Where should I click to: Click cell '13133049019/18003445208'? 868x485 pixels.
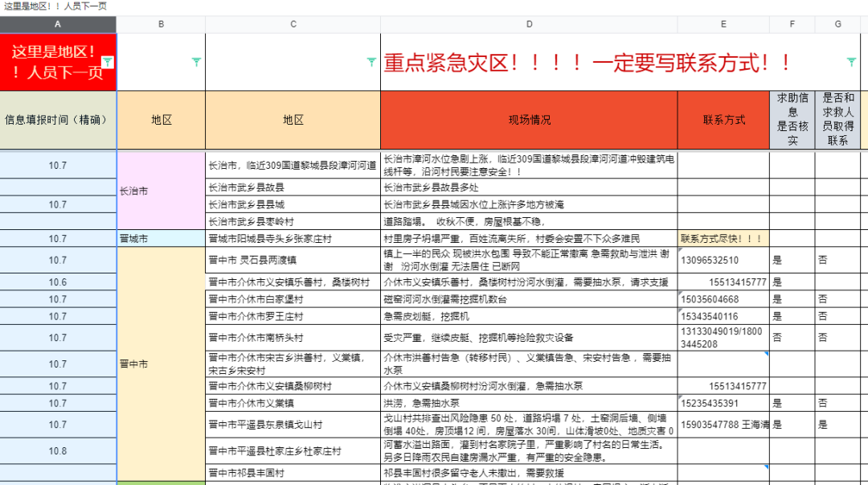[x=723, y=338]
